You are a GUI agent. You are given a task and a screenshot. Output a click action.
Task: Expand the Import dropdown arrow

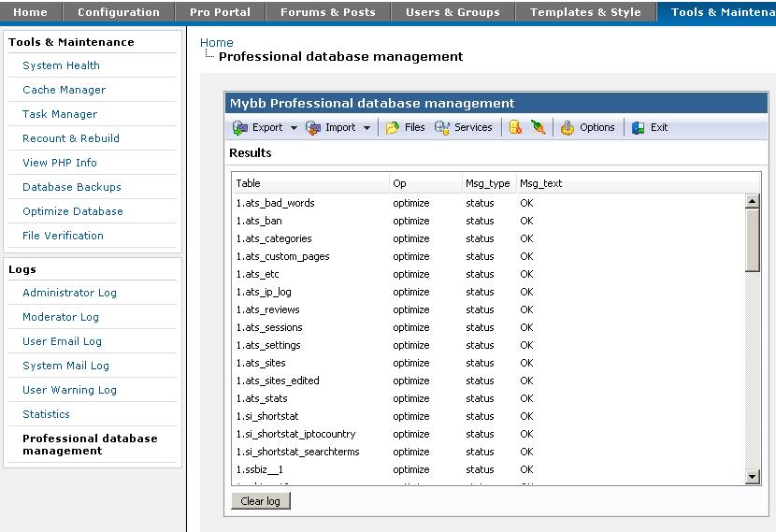(366, 128)
